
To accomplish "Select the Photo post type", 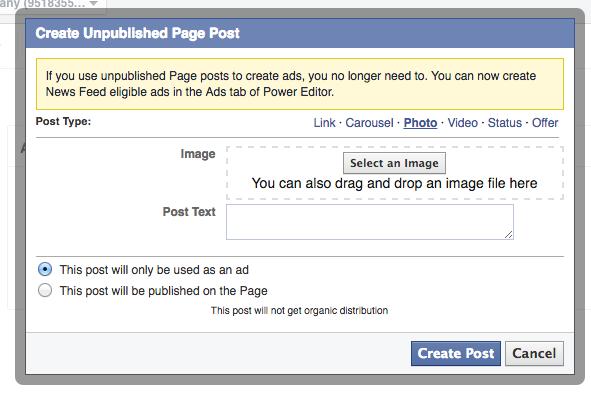I will [x=420, y=123].
